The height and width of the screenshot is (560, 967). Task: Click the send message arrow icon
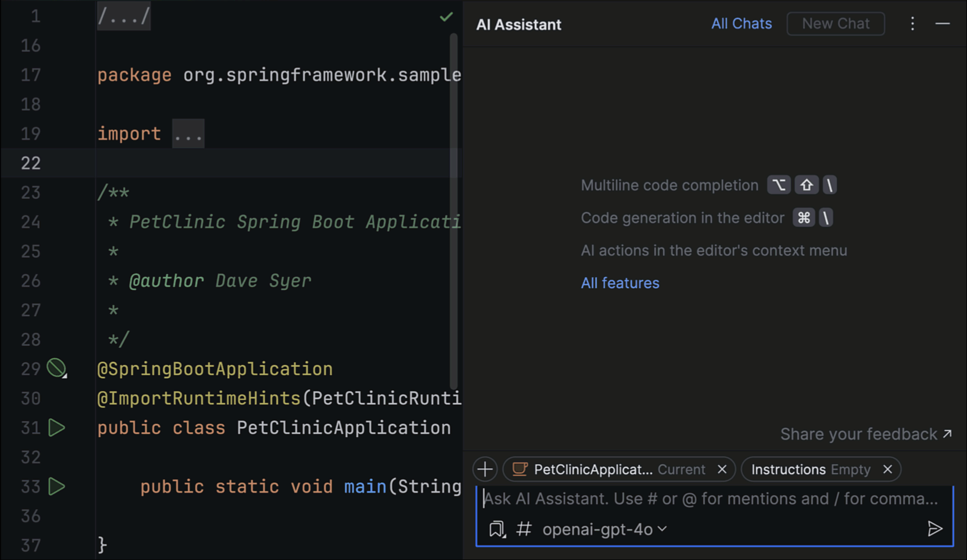(934, 529)
